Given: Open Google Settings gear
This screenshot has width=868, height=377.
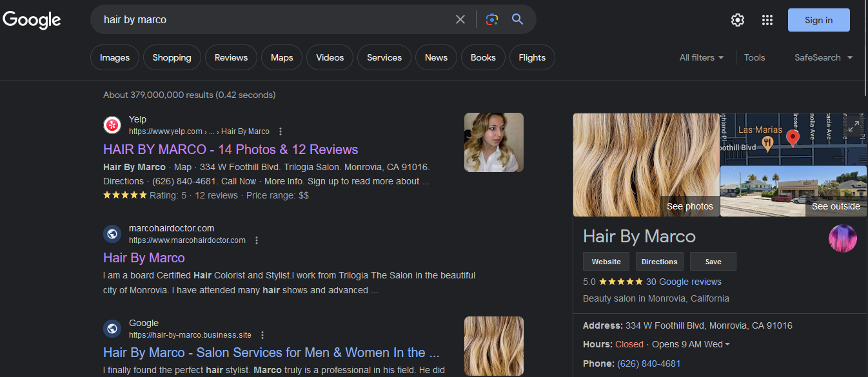Looking at the screenshot, I should click(737, 20).
